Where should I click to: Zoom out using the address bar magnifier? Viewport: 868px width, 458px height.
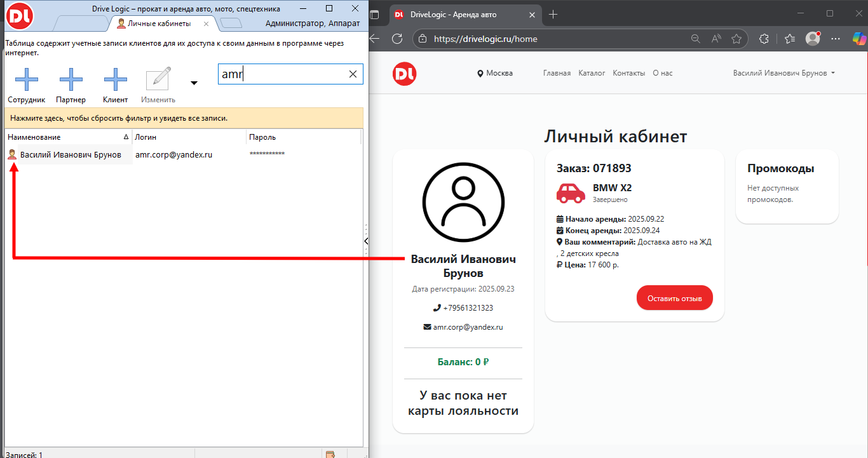696,39
